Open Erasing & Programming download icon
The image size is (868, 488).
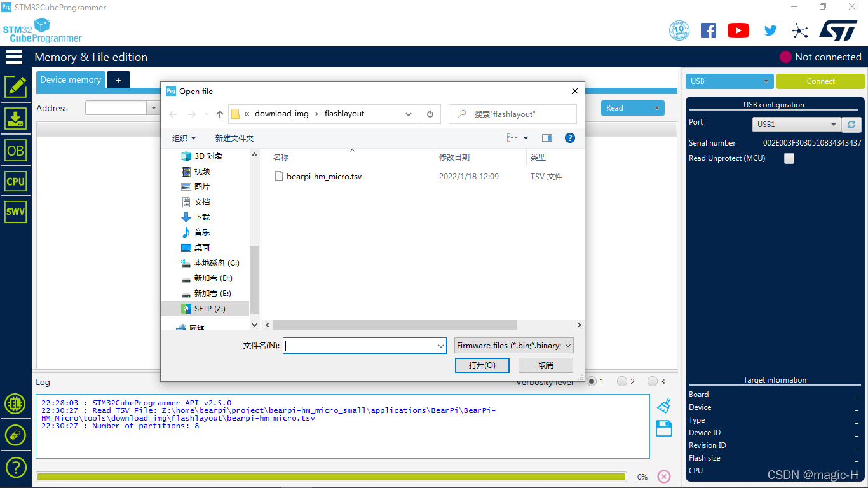pyautogui.click(x=15, y=118)
